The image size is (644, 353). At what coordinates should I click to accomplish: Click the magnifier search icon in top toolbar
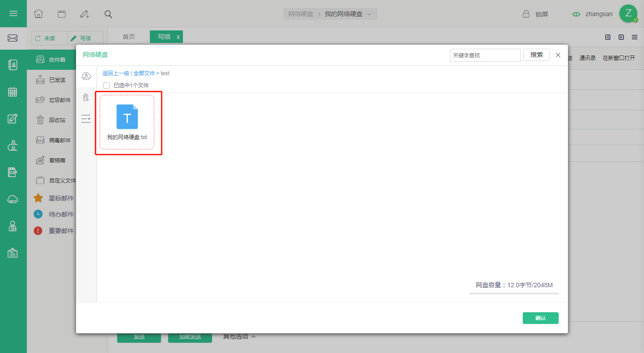point(108,14)
